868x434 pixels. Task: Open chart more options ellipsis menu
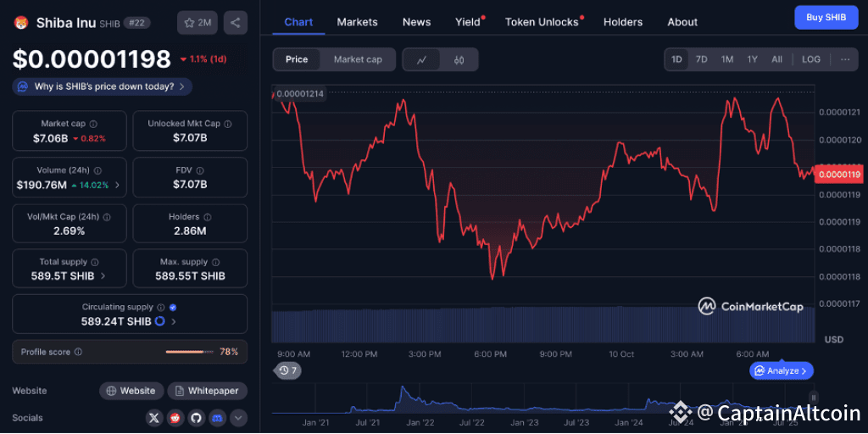pos(844,59)
